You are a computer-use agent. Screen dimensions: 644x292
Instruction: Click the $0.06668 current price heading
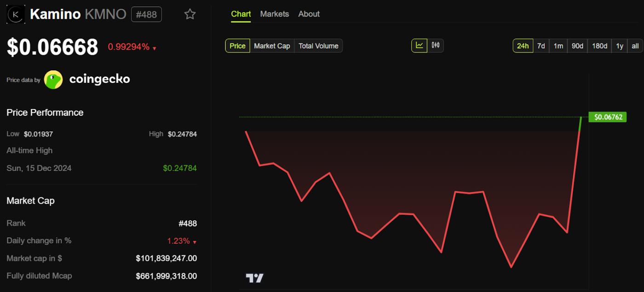[x=52, y=47]
